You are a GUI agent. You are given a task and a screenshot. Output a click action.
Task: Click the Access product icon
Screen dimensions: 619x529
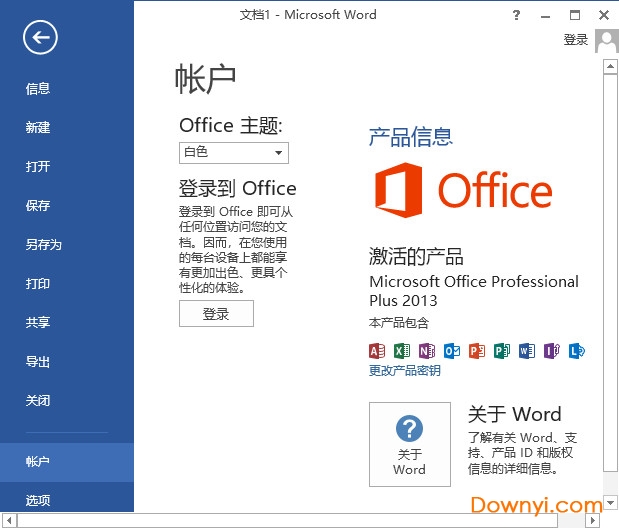(377, 350)
